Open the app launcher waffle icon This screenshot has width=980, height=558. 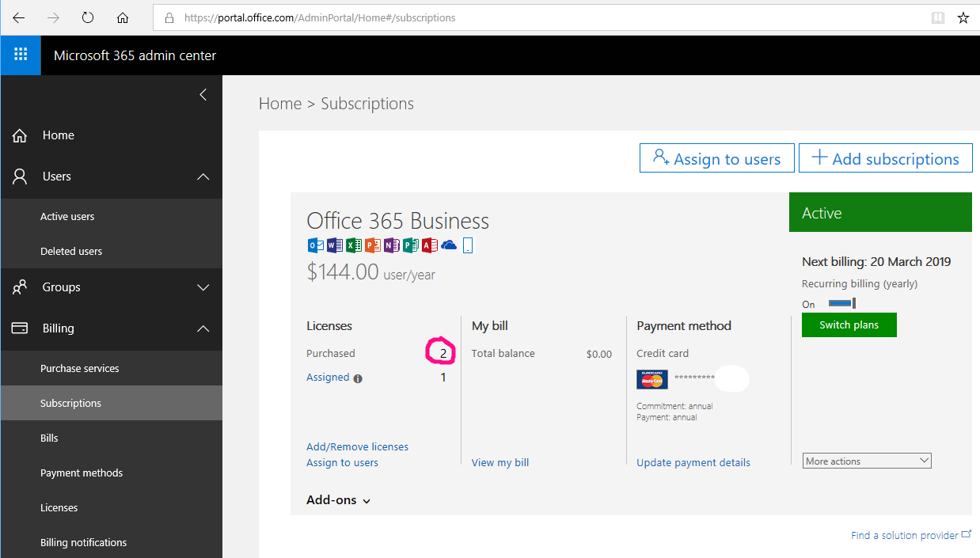pyautogui.click(x=21, y=55)
